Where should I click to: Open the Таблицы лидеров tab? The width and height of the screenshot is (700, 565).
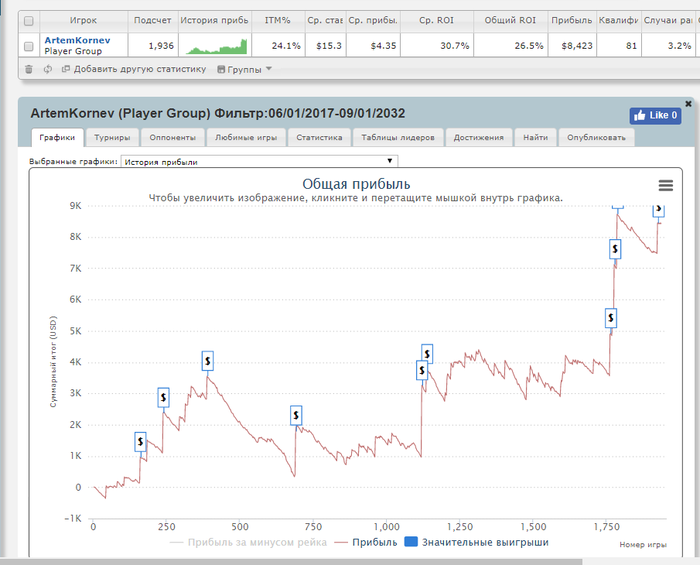coord(398,137)
